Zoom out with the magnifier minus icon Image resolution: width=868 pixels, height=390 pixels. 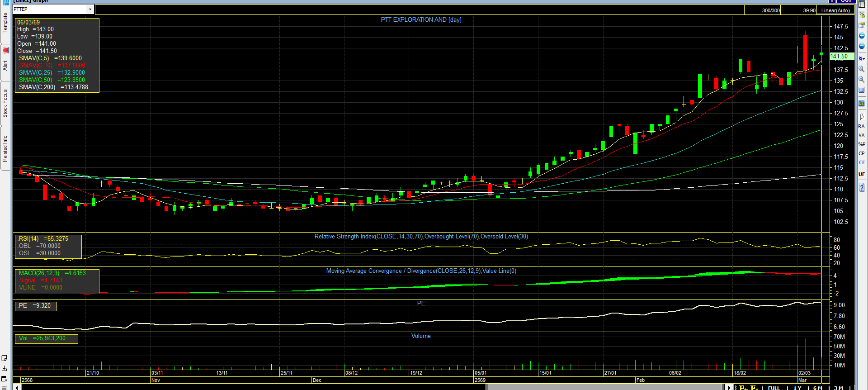tap(862, 80)
